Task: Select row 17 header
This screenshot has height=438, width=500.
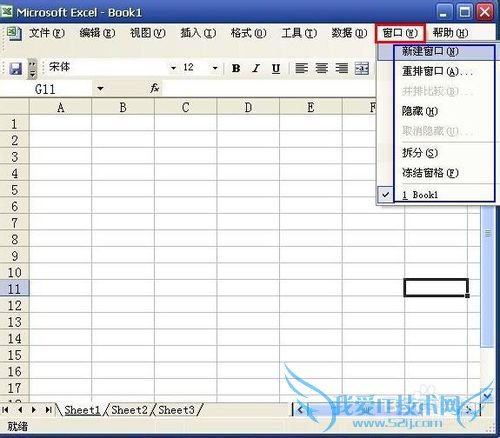Action: [14, 388]
